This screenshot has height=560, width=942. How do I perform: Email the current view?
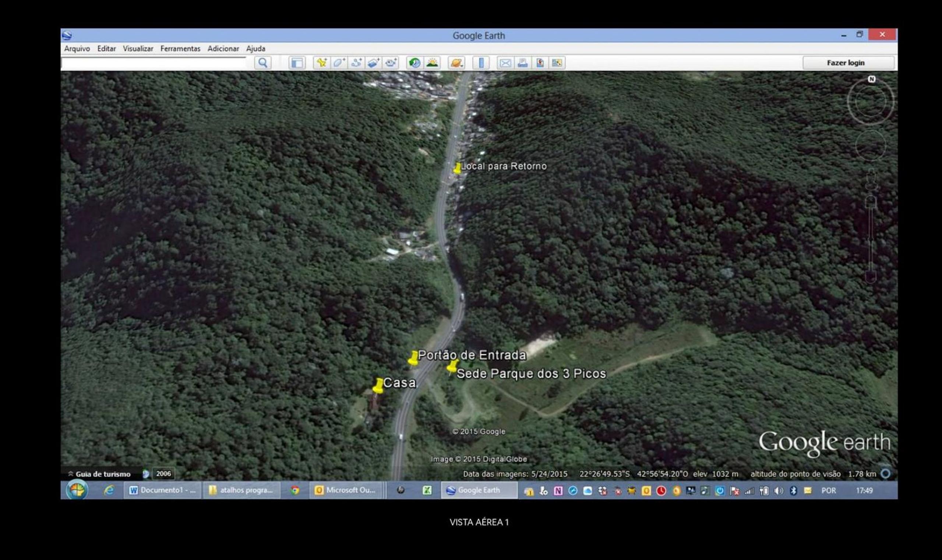tap(505, 63)
